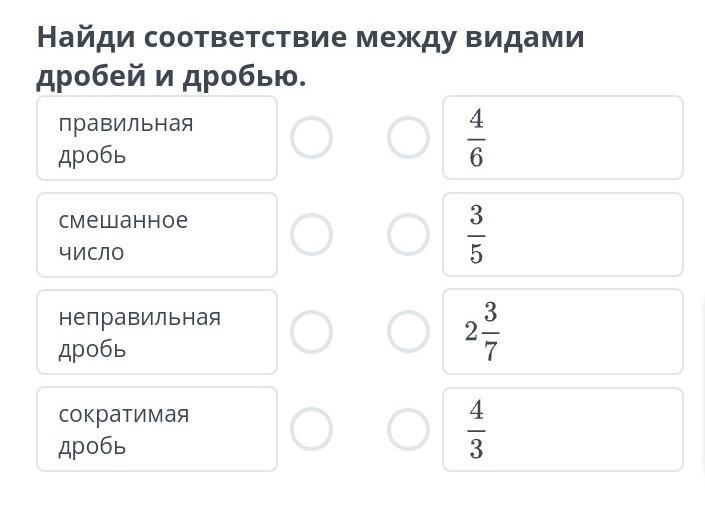Click the fraction part 3/7 of the mixed number

[490, 332]
